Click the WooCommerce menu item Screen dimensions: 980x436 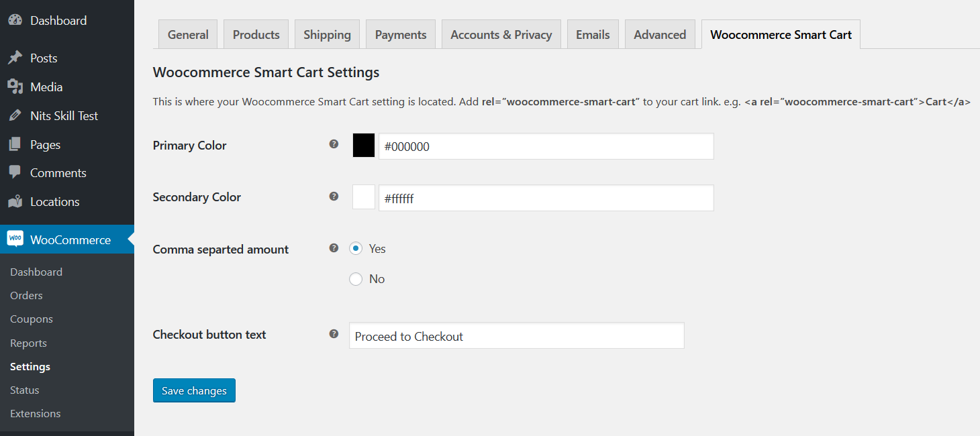pos(67,239)
